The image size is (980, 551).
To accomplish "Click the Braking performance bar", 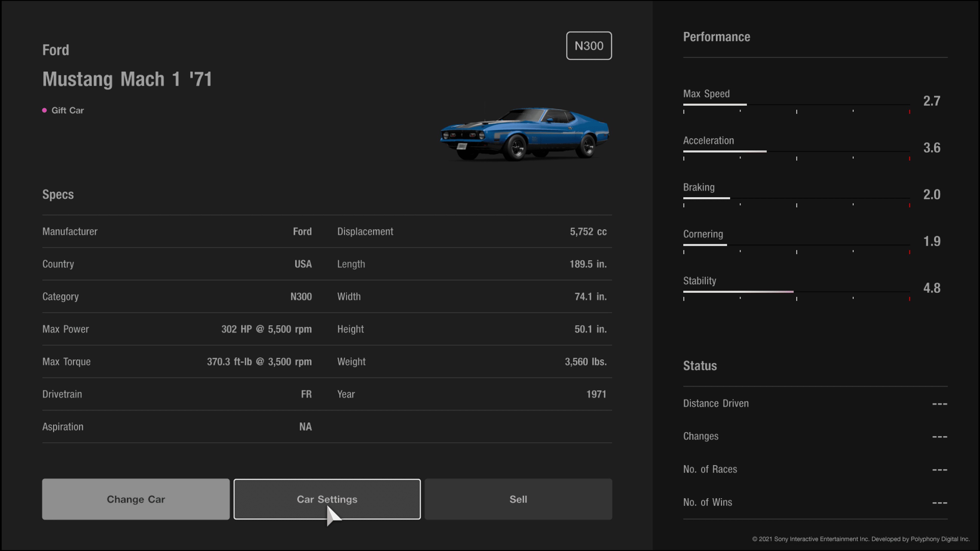I will (x=796, y=198).
